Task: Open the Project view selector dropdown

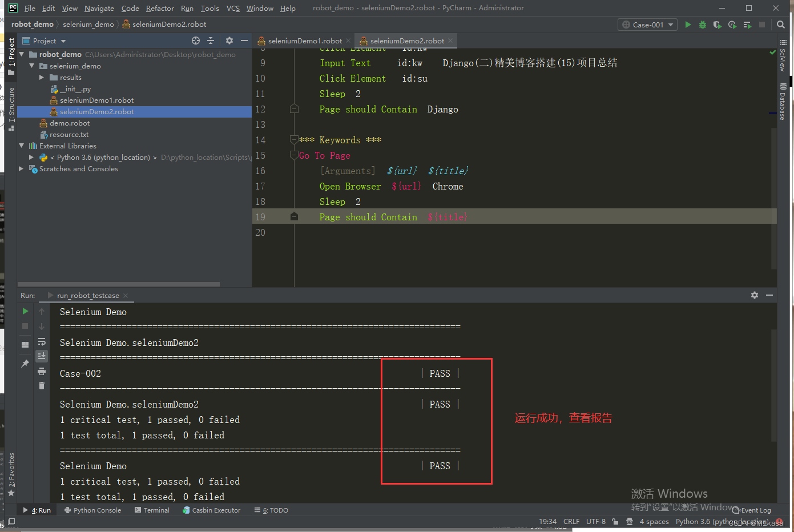Action: coord(45,41)
